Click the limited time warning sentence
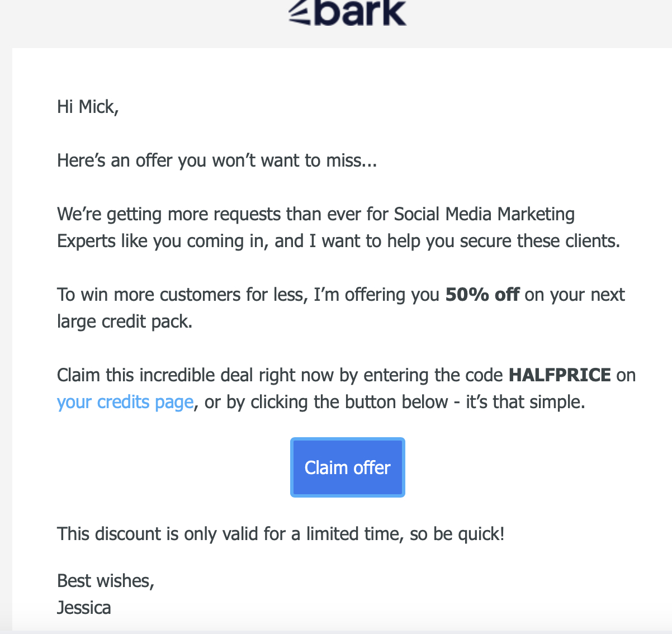This screenshot has height=634, width=672. [x=280, y=534]
